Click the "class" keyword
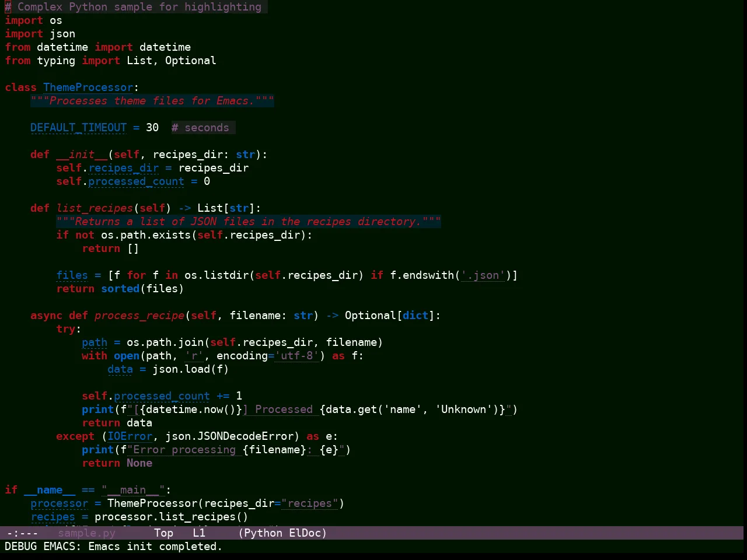The height and width of the screenshot is (560, 747). coord(21,87)
